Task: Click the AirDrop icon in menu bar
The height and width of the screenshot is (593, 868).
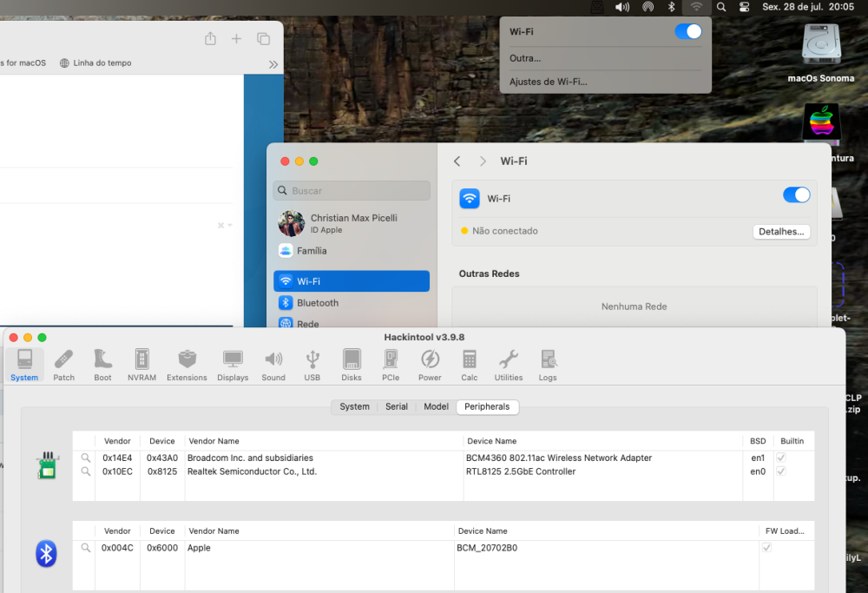Action: (648, 7)
